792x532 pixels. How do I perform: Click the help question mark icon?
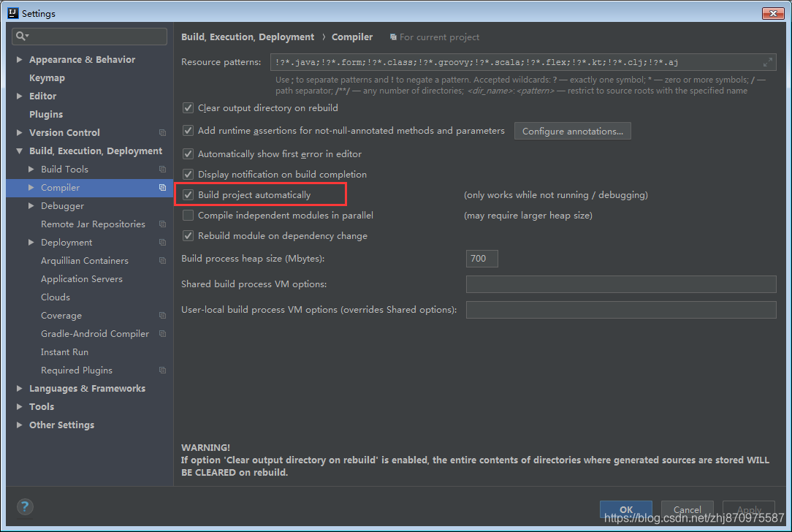24,506
